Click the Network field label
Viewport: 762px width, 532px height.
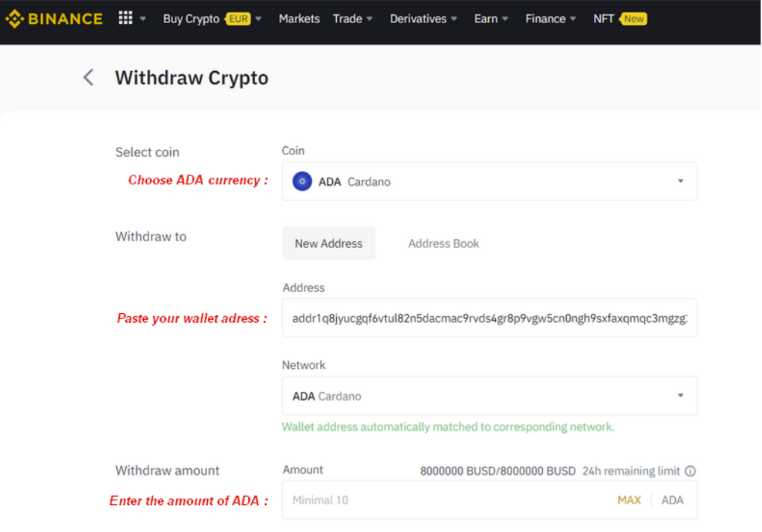tap(304, 365)
